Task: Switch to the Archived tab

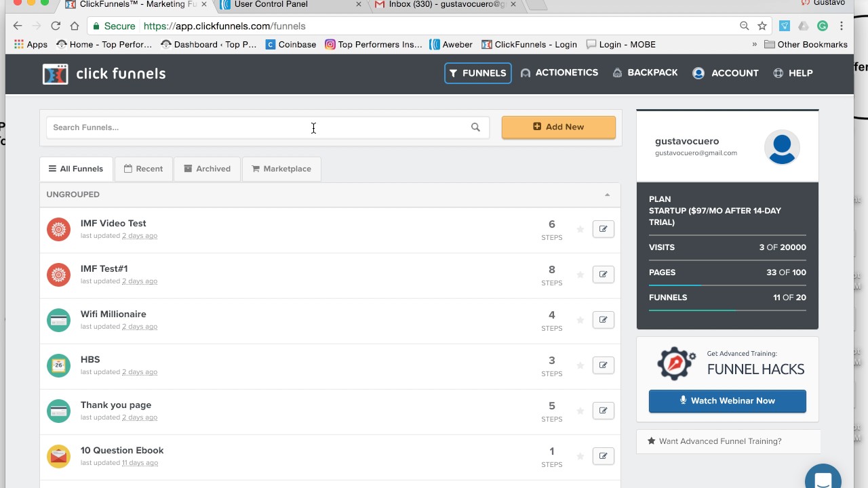Action: 207,169
